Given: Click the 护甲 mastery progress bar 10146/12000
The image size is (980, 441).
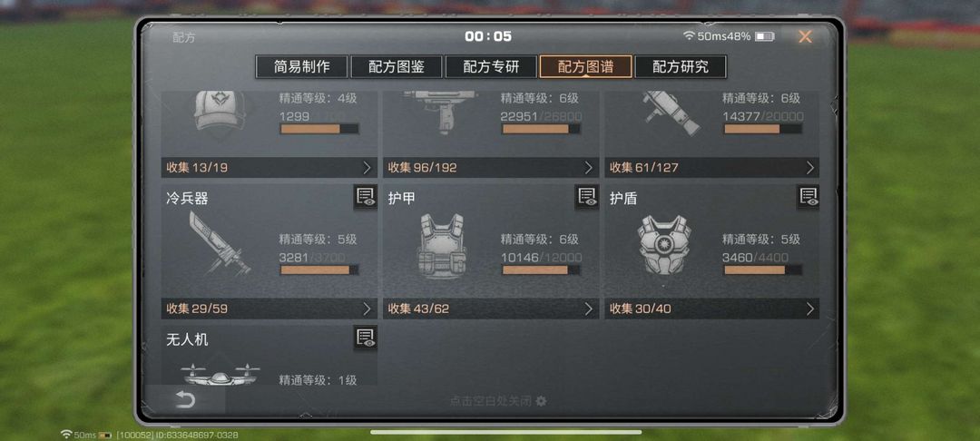Looking at the screenshot, I should click(541, 269).
